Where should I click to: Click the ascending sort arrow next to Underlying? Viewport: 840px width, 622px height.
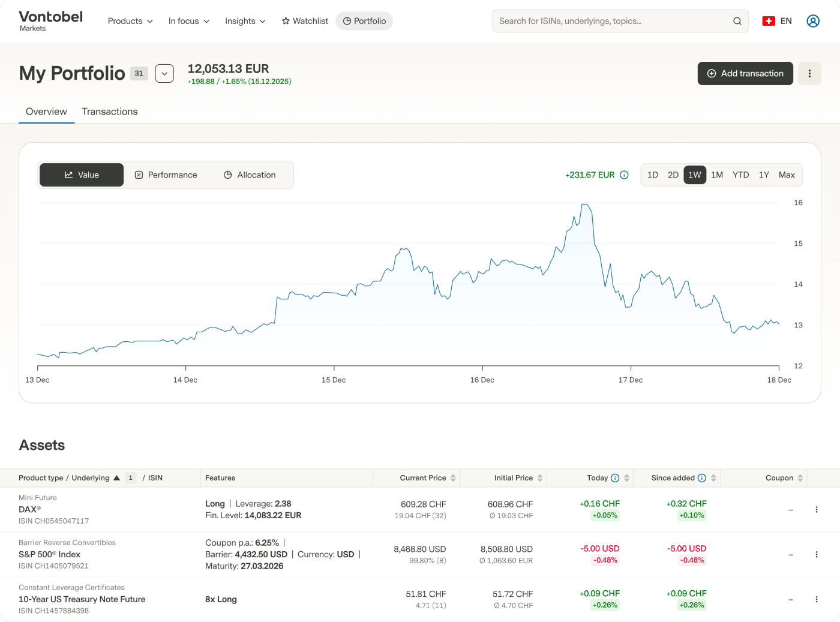pyautogui.click(x=116, y=478)
